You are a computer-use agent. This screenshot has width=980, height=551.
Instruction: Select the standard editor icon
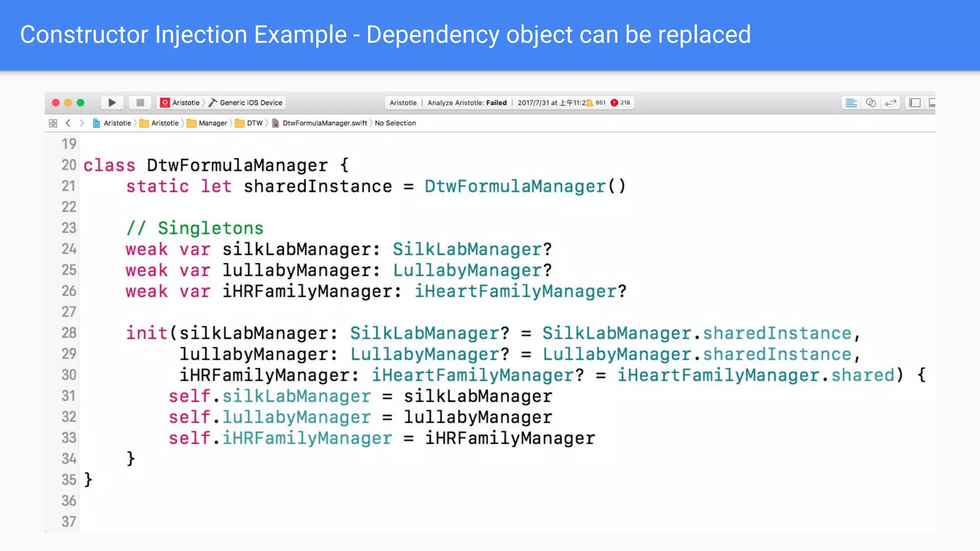851,102
